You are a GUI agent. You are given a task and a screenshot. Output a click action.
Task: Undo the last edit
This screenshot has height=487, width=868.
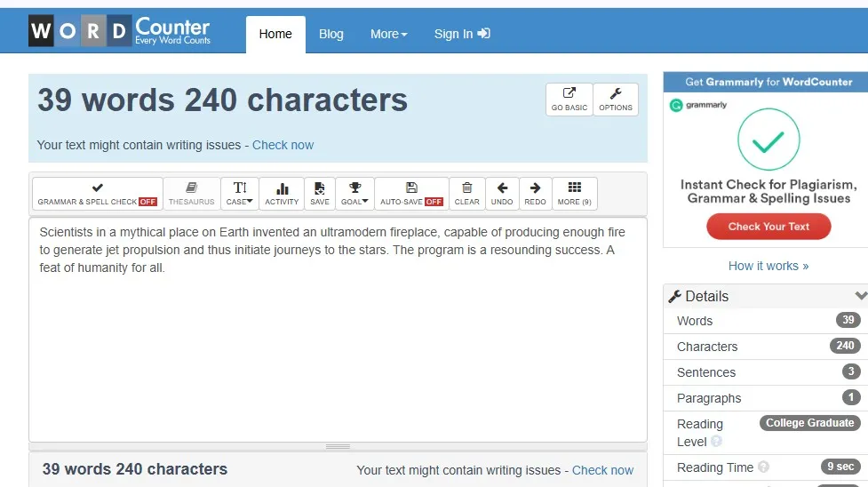pyautogui.click(x=502, y=194)
